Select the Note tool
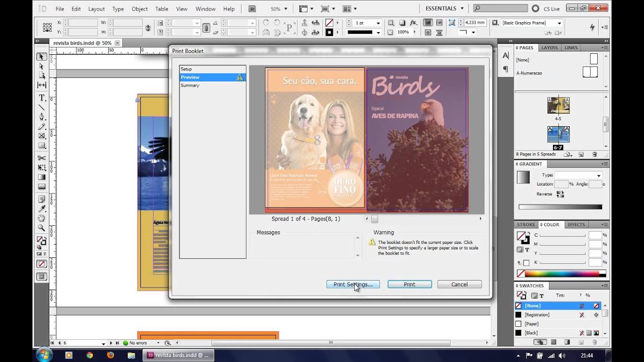Image resolution: width=644 pixels, height=362 pixels. [42, 199]
